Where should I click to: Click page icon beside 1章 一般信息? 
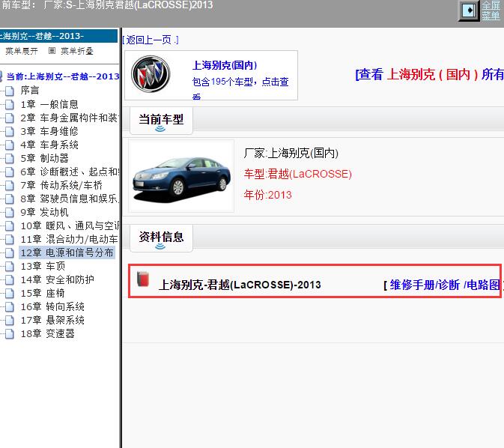pyautogui.click(x=10, y=105)
